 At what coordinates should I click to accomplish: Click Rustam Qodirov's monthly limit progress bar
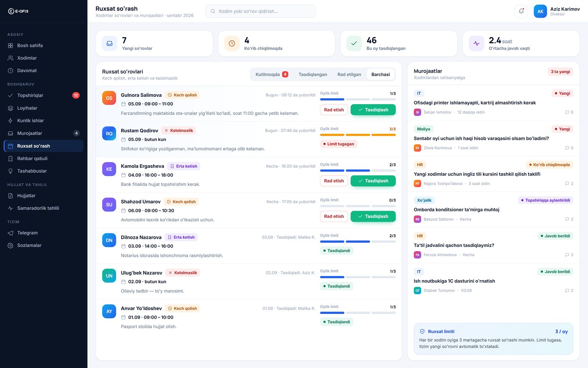(358, 135)
